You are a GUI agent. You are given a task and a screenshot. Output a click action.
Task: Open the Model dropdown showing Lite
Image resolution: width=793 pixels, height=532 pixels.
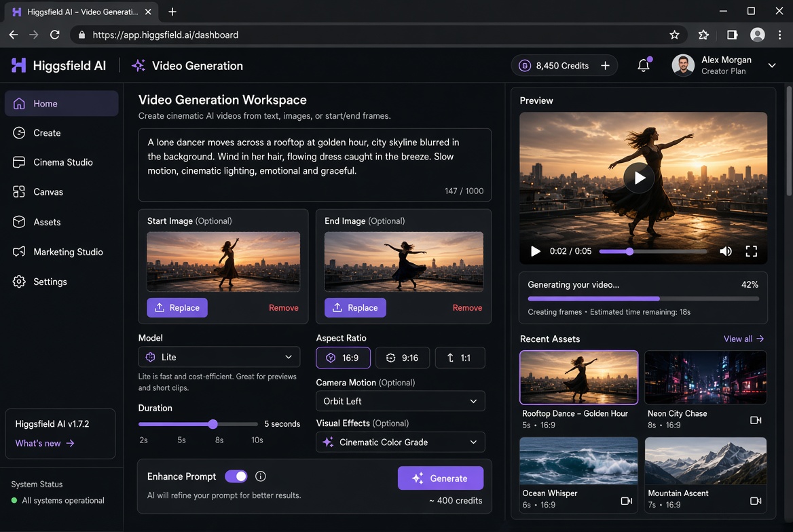219,357
